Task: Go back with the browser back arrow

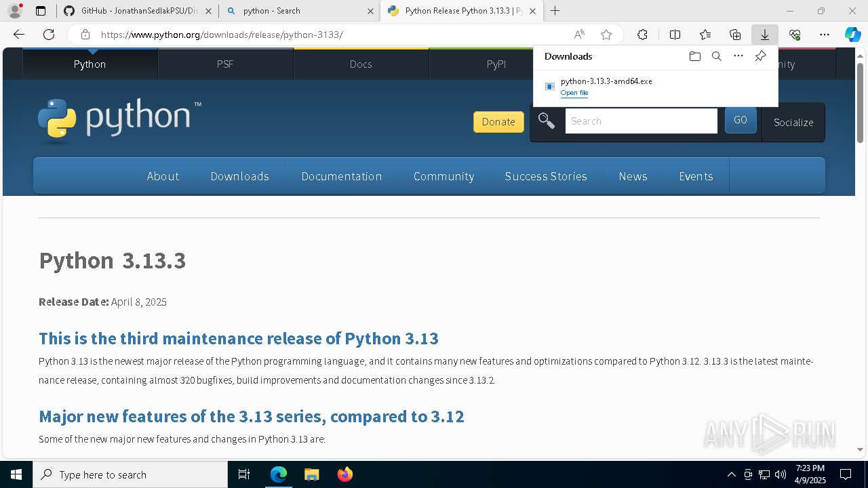Action: 19,35
